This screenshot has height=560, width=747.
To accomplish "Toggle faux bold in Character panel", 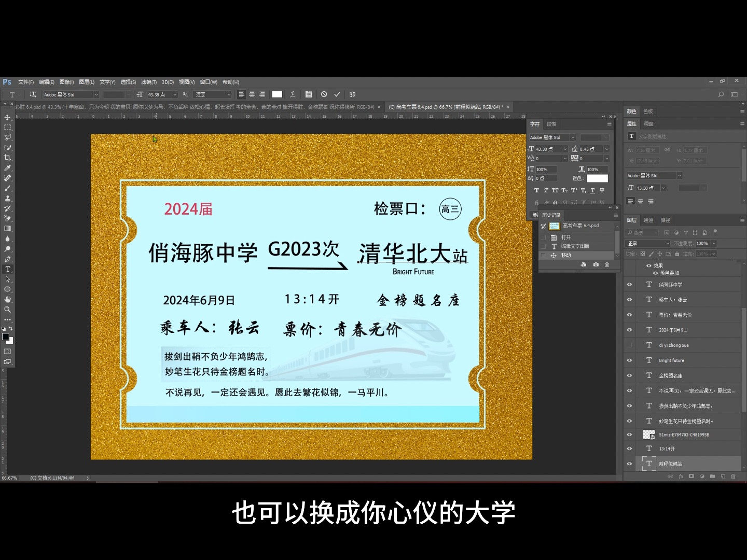I will pos(536,190).
